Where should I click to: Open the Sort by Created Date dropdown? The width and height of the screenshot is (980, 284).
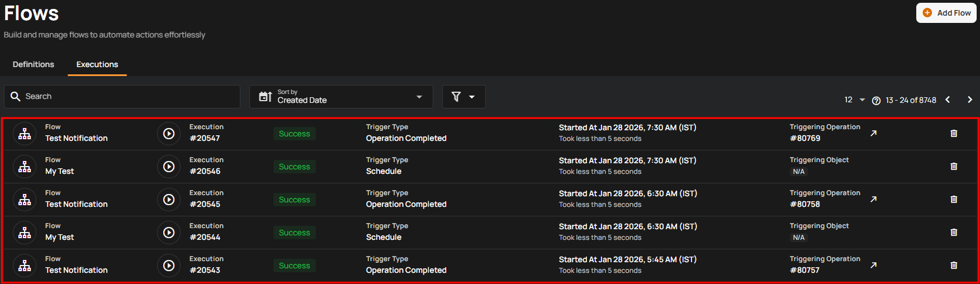click(x=341, y=97)
